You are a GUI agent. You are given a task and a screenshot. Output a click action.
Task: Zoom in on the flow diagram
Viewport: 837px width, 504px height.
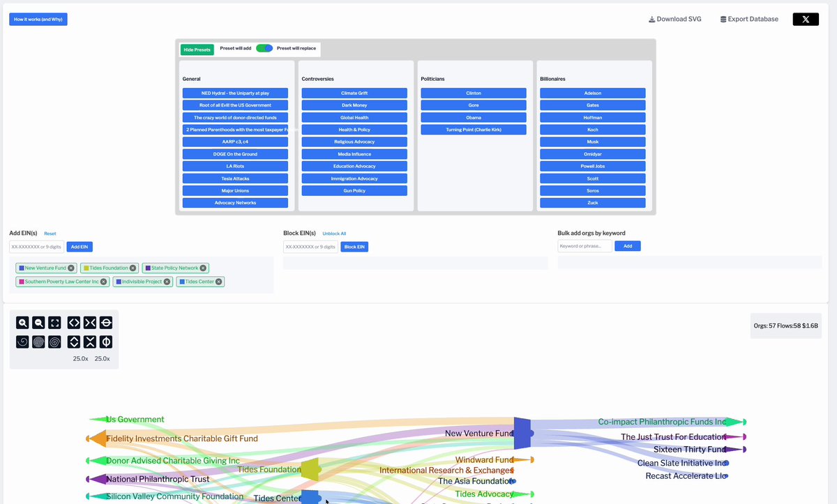pos(23,323)
